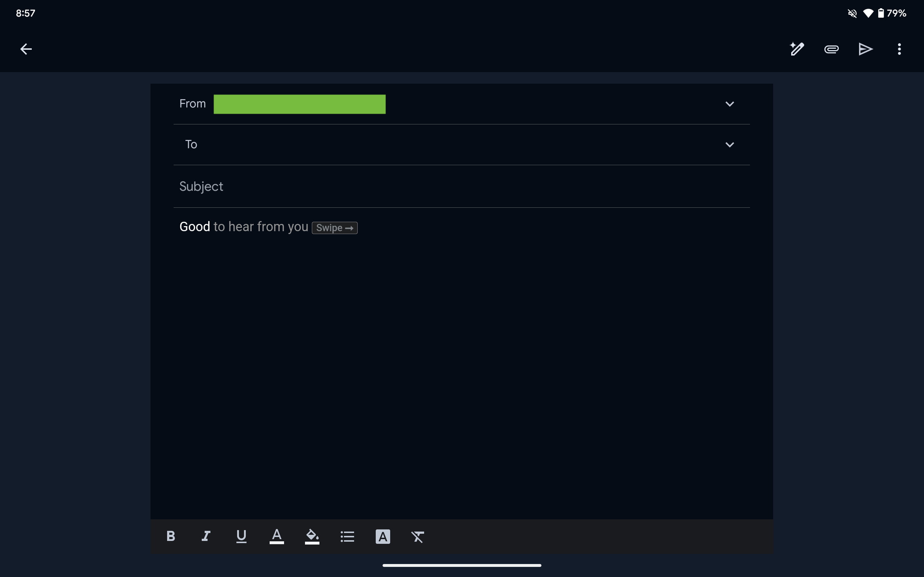Open font style boxed A icon
The height and width of the screenshot is (577, 924).
[383, 536]
